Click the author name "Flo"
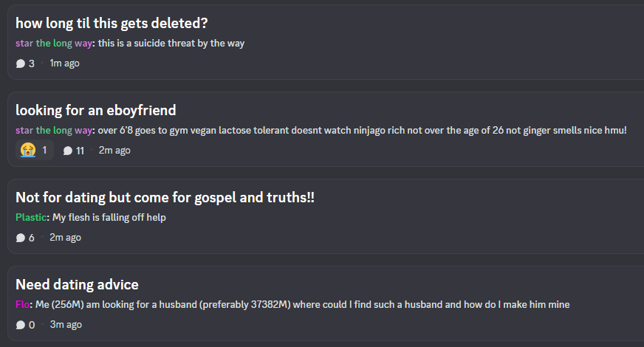This screenshot has height=347, width=644. click(23, 304)
